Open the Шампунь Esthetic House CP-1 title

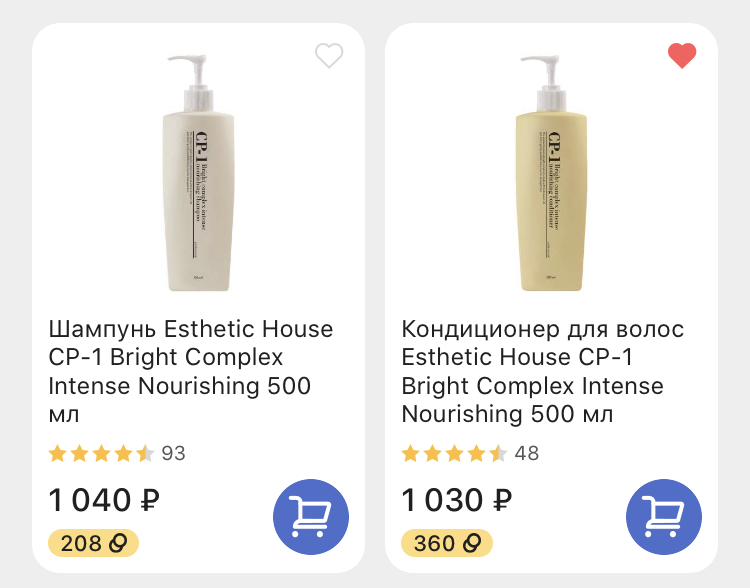191,371
